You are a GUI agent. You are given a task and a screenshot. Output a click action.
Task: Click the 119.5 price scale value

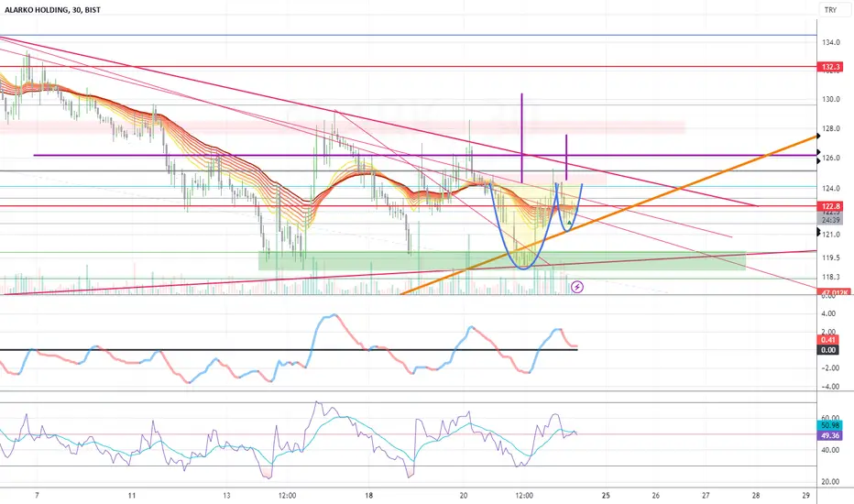831,258
